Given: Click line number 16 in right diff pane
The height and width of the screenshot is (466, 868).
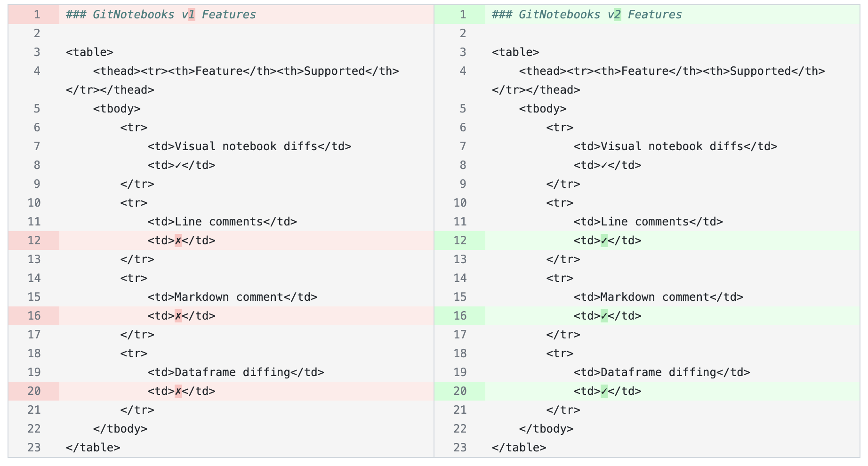Looking at the screenshot, I should (x=460, y=316).
